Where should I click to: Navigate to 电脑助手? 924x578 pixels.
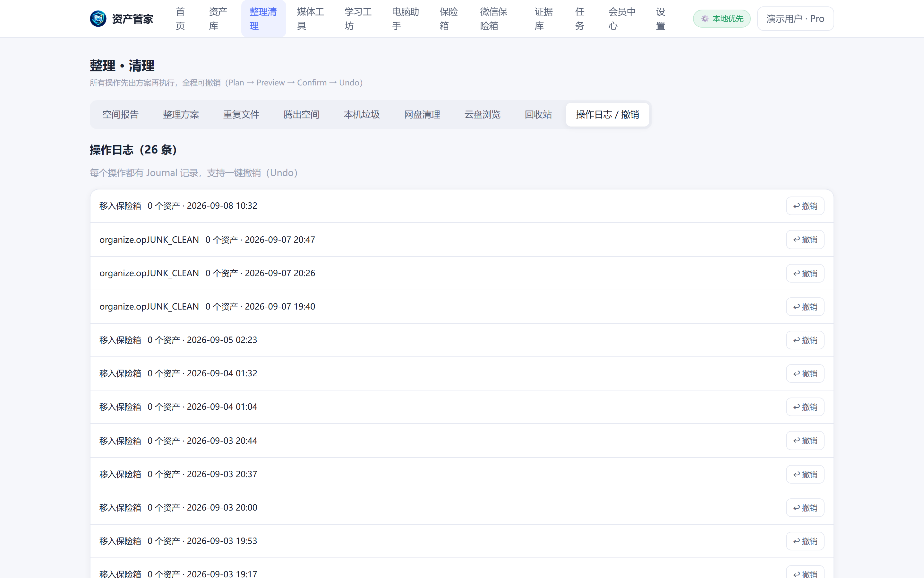tap(406, 18)
